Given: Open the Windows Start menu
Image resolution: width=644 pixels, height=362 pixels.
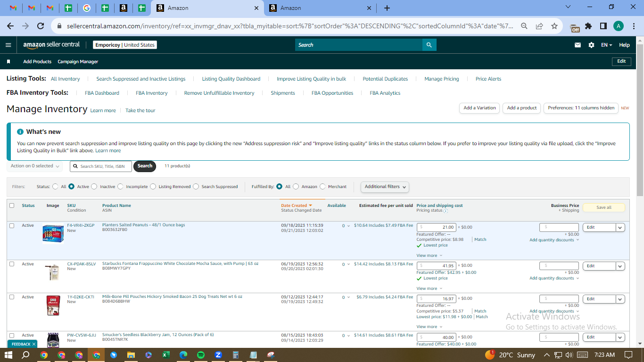Looking at the screenshot, I should [8, 355].
